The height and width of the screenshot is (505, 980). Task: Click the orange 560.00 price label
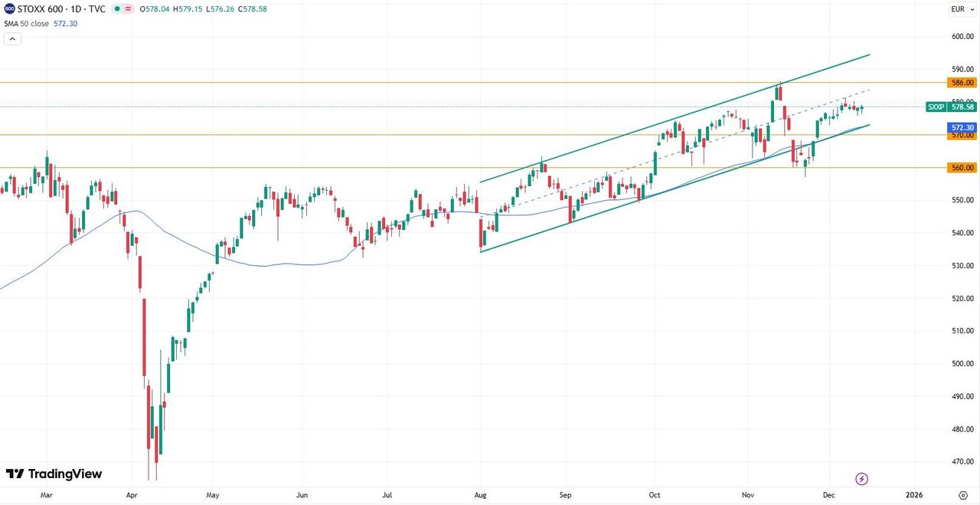pos(962,167)
